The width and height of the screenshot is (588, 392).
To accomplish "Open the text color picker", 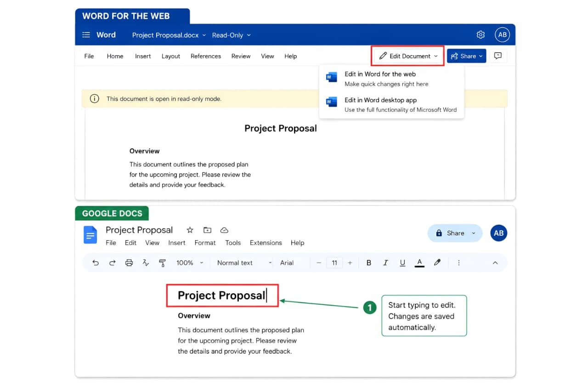I will (x=419, y=263).
